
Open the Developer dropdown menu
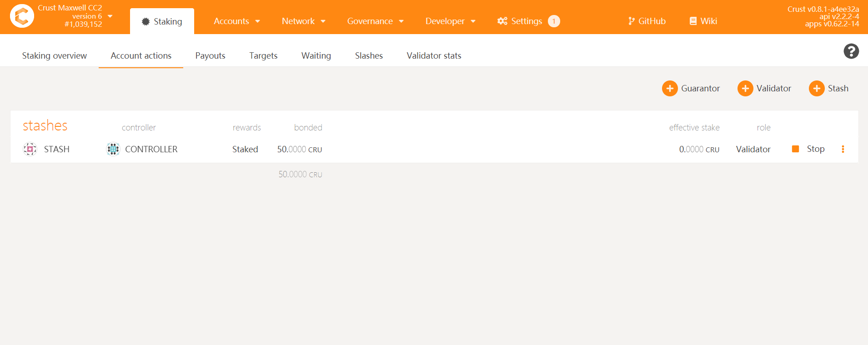pos(450,21)
